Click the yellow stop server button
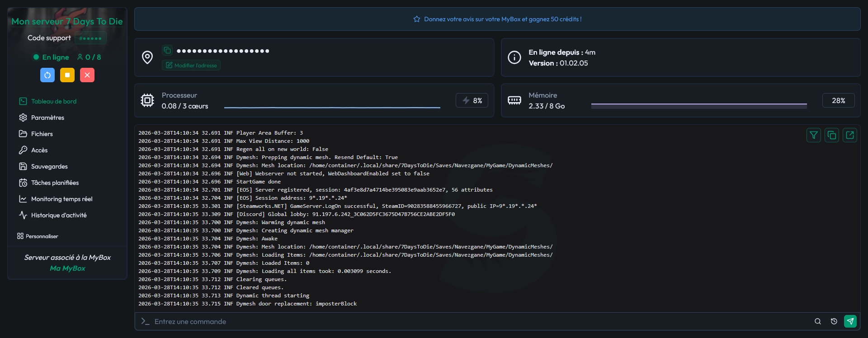 [x=67, y=75]
